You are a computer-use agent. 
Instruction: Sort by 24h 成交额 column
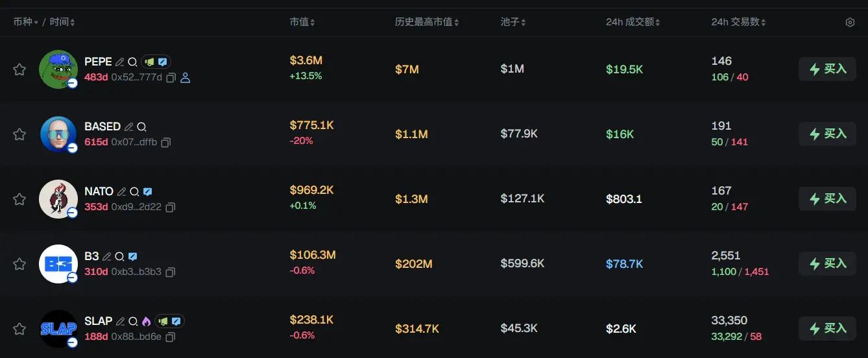point(633,22)
